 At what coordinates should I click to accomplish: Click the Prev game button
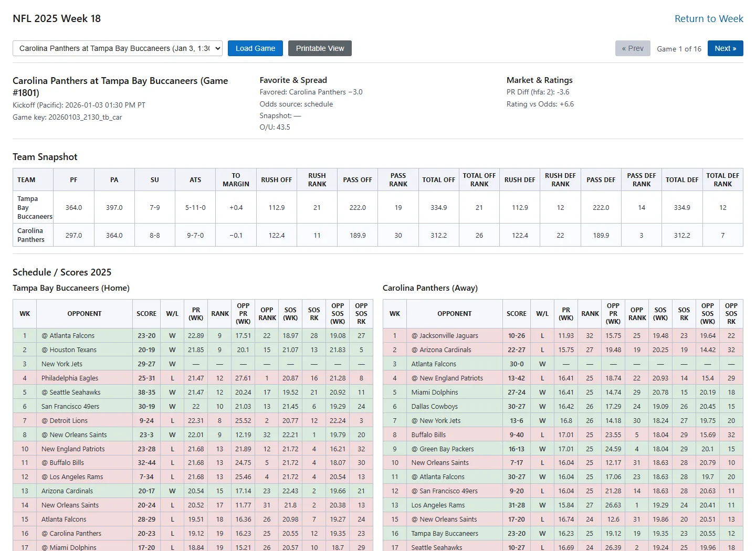click(633, 48)
